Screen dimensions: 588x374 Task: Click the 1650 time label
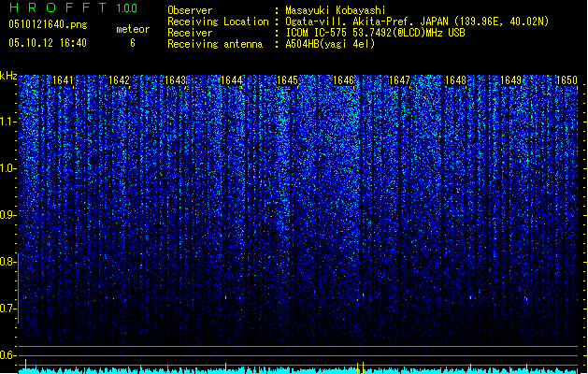(x=566, y=80)
